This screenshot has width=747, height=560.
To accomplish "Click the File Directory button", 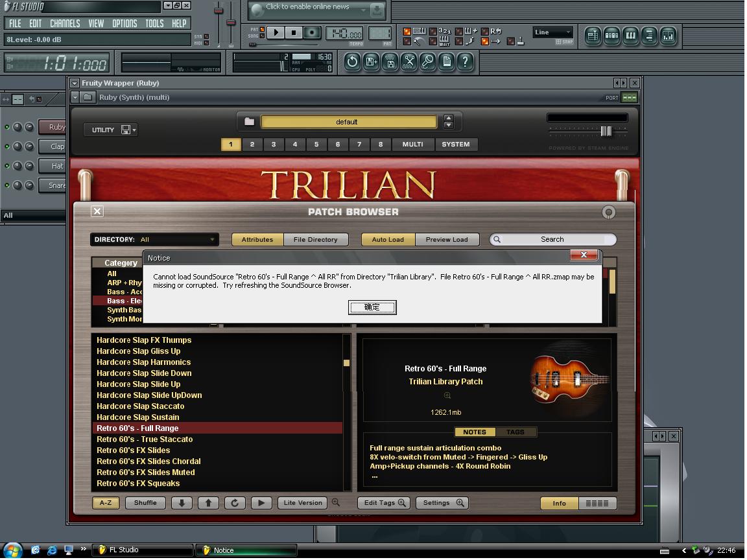I will click(x=315, y=240).
